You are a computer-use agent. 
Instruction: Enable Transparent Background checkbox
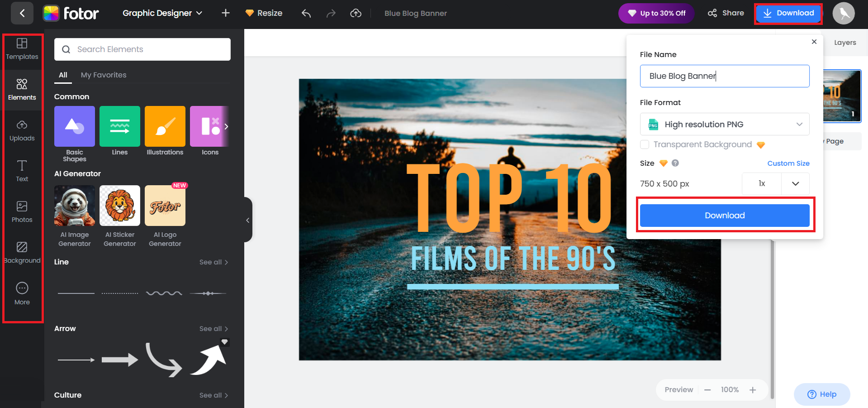click(645, 144)
